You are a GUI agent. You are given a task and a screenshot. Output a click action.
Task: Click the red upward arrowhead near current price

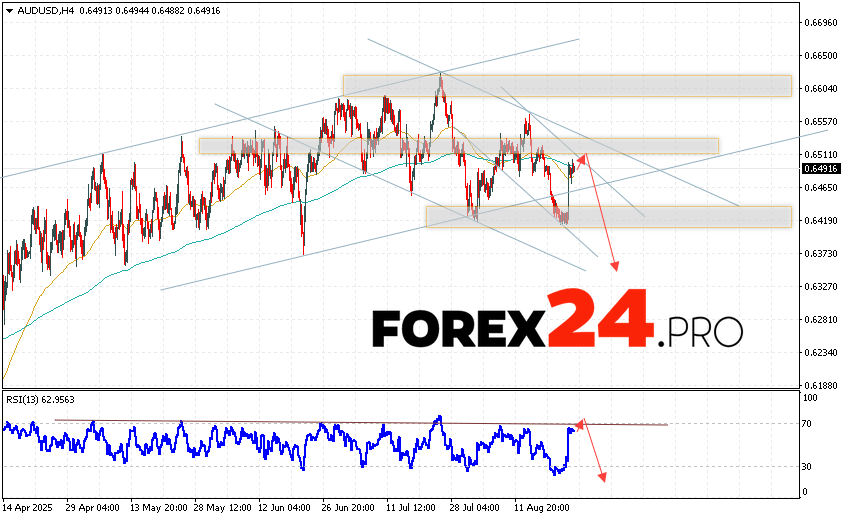point(584,156)
